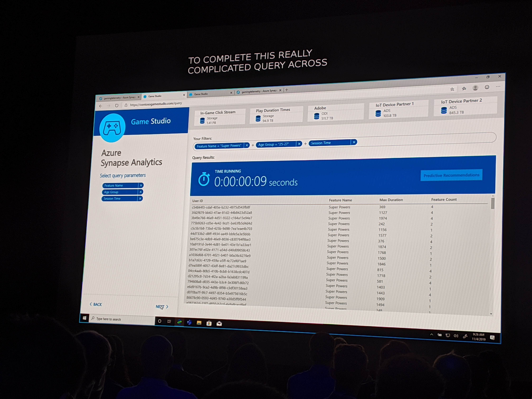Show hidden tray icons with the chevron

tap(431, 334)
